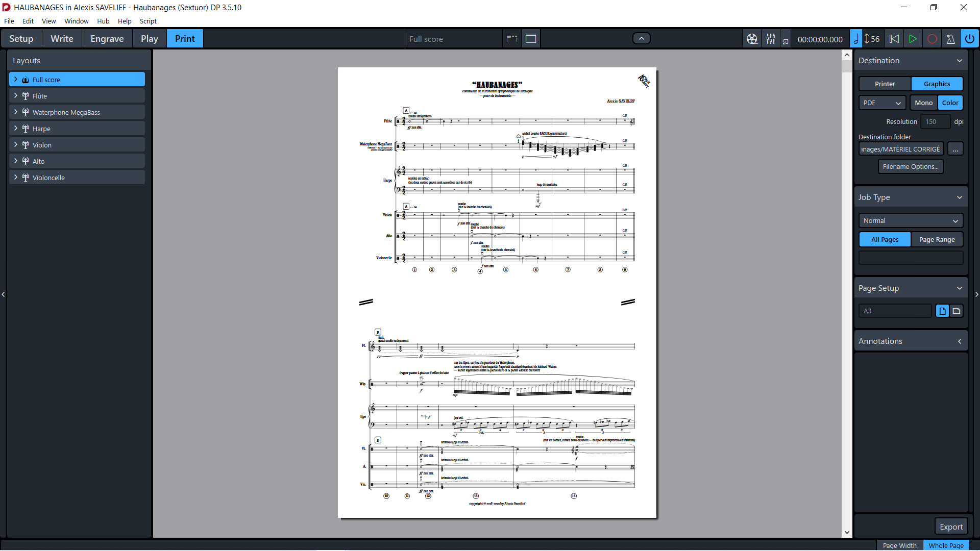Start playback with green play button
This screenshot has height=551, width=980.
point(913,39)
